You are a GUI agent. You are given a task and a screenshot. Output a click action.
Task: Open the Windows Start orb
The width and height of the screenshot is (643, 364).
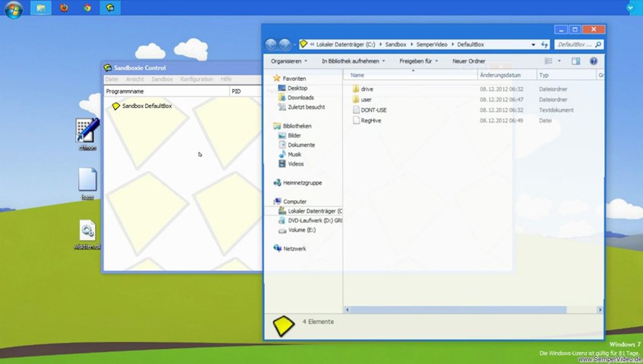(14, 9)
